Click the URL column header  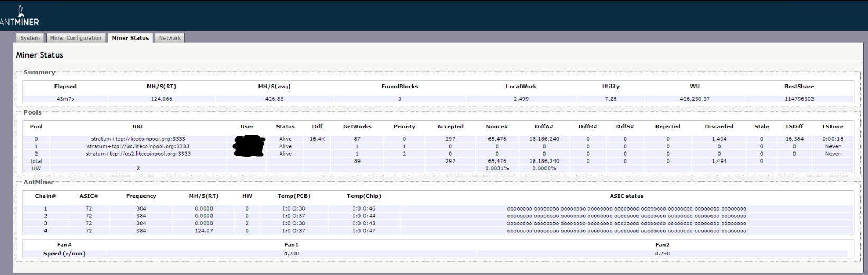click(138, 127)
